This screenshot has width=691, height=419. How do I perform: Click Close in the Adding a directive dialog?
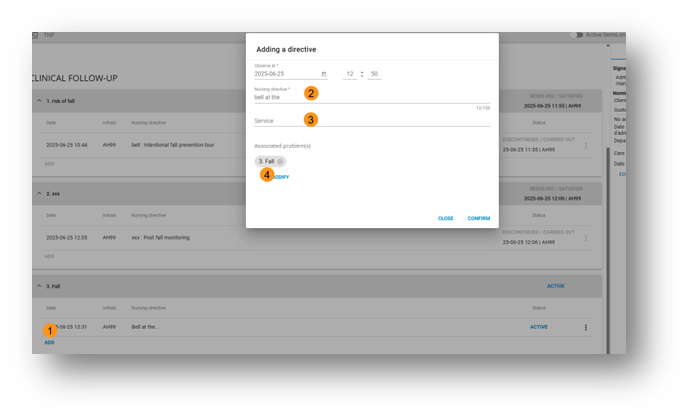445,218
